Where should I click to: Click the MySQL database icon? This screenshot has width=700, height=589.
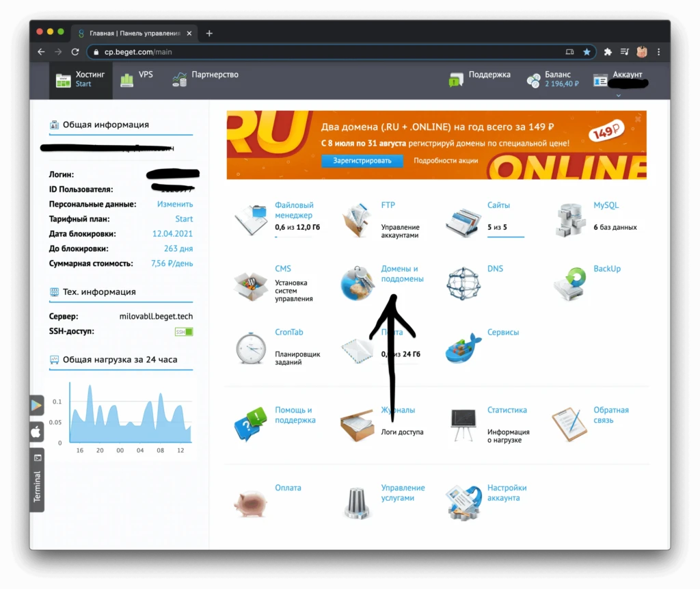pyautogui.click(x=570, y=220)
